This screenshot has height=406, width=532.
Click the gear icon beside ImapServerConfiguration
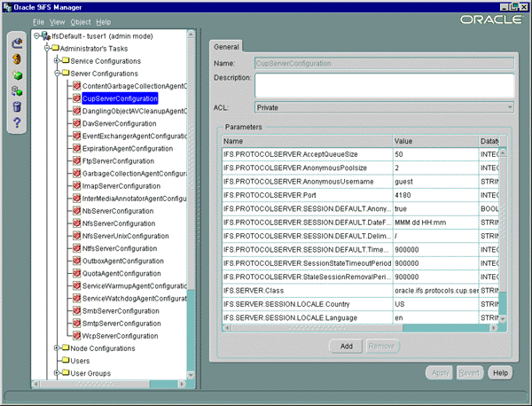pos(77,186)
